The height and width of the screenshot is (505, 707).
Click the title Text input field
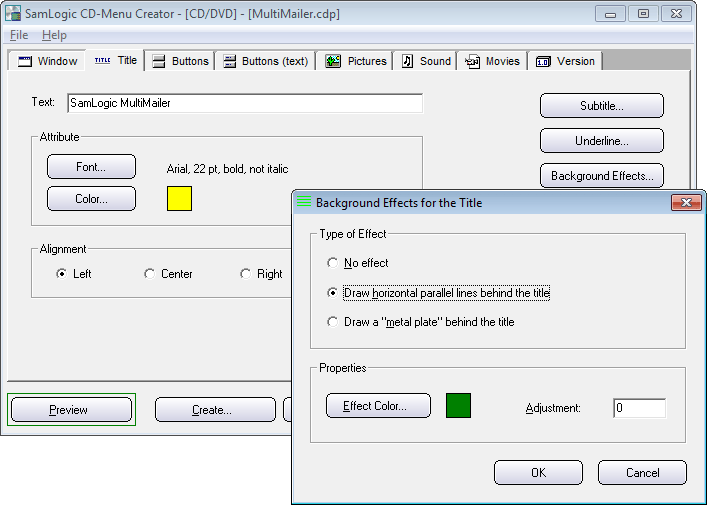[x=245, y=103]
